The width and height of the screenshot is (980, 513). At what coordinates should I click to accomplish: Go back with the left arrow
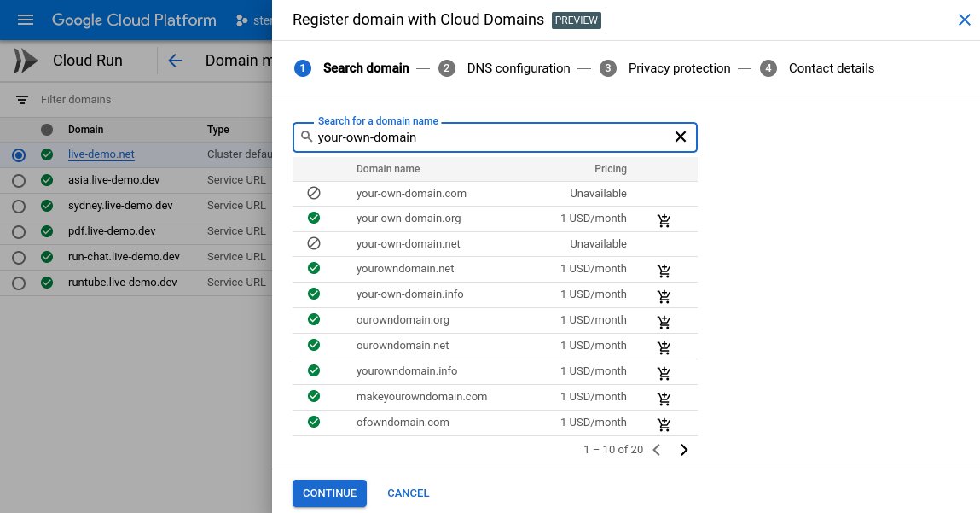click(175, 61)
